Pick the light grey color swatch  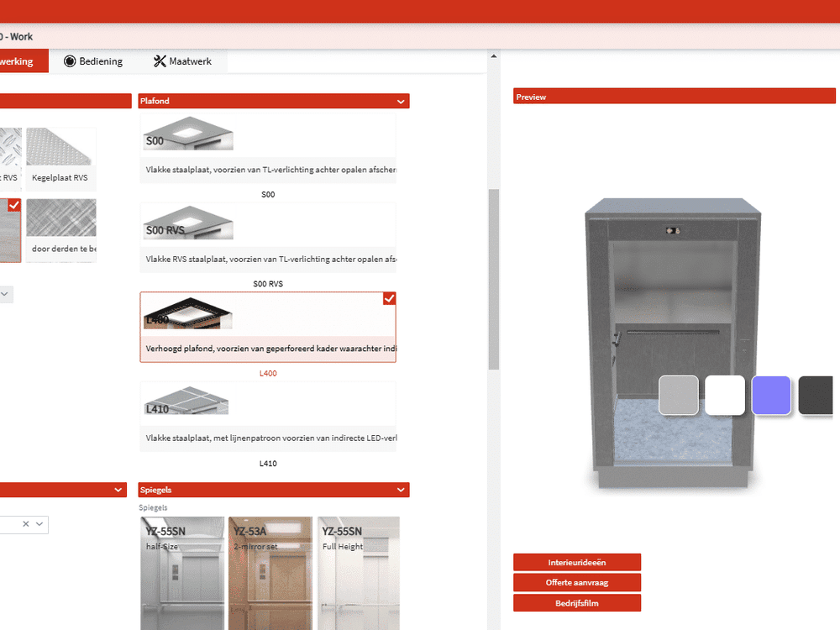pos(678,396)
